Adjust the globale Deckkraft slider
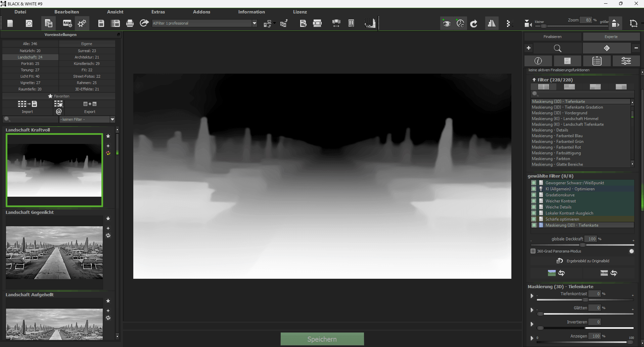This screenshot has height=347, width=644. point(582,245)
